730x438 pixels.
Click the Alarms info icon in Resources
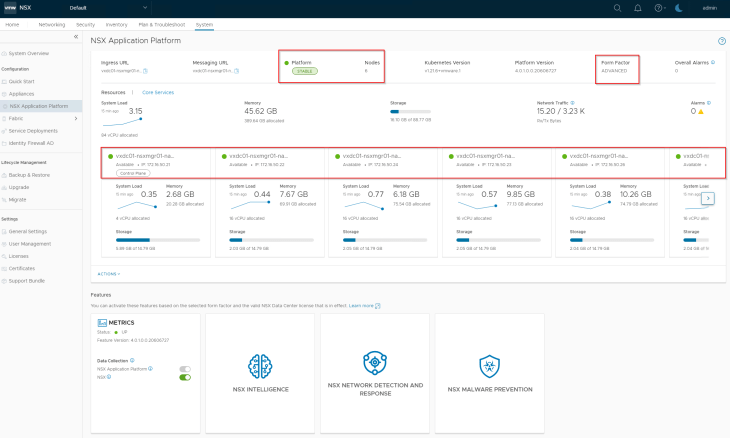point(709,103)
